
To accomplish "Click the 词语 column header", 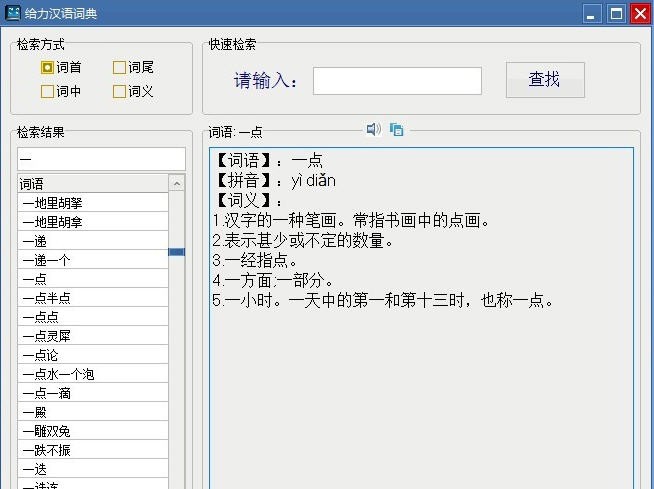I will 93,184.
